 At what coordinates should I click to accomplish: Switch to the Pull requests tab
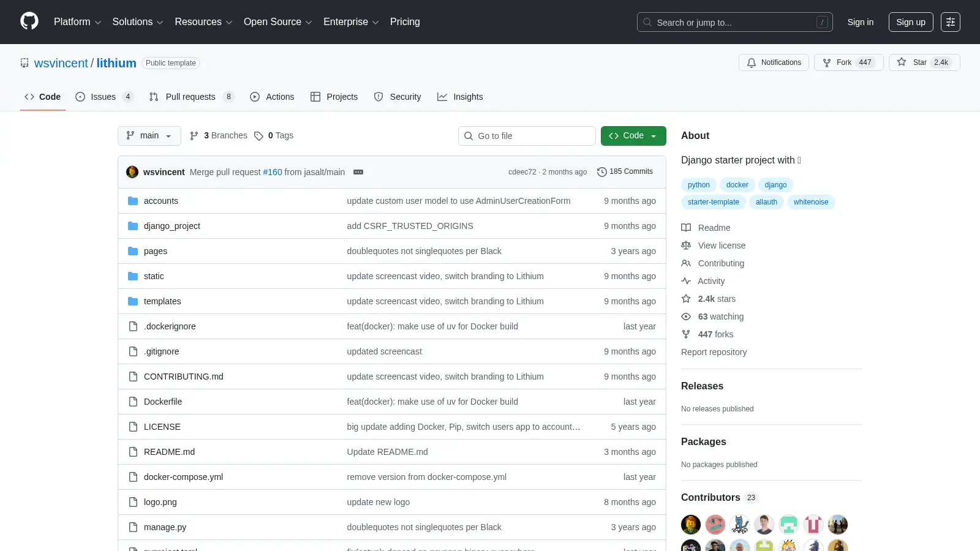192,97
